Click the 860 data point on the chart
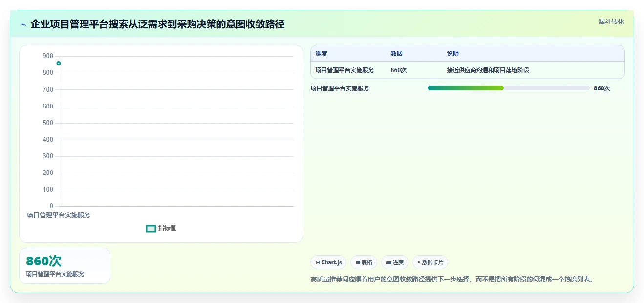The height and width of the screenshot is (303, 644). point(59,63)
